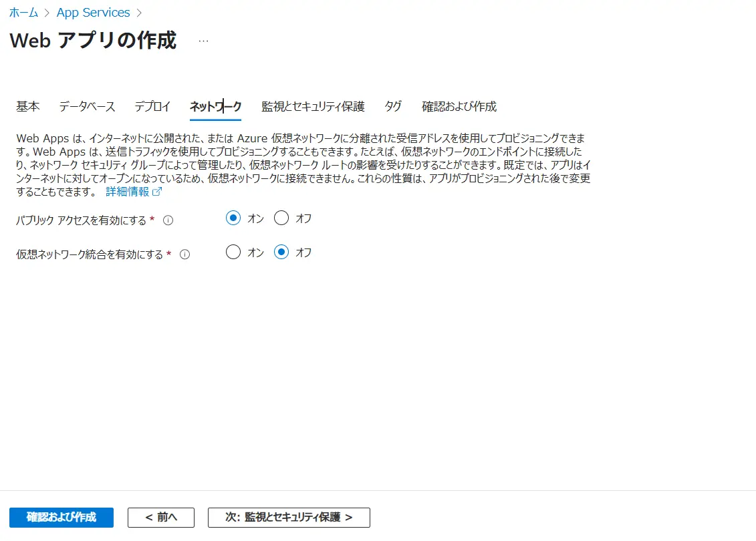Click the ellipsis next to Web アプリの作成 title
The image size is (756, 541).
click(x=203, y=40)
